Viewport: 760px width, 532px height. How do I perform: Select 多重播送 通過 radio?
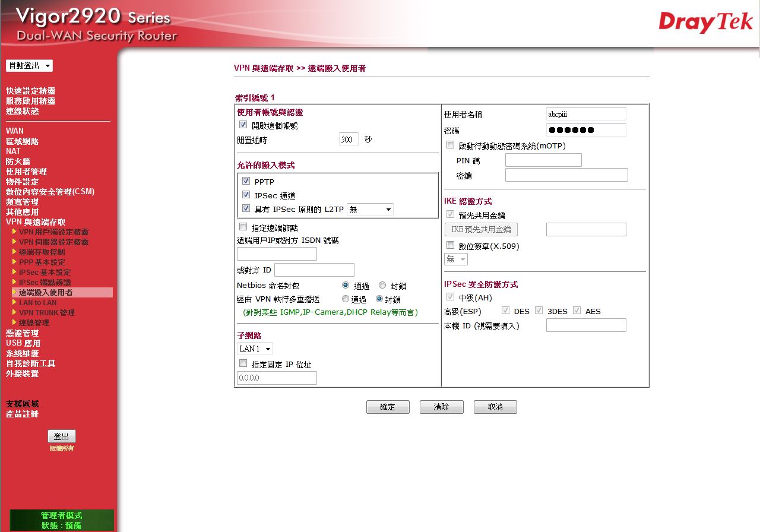coord(346,299)
